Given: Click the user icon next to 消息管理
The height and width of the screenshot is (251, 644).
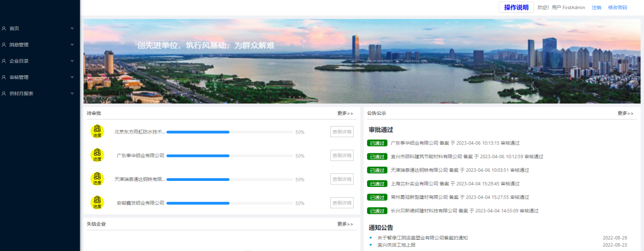Looking at the screenshot, I should point(4,45).
